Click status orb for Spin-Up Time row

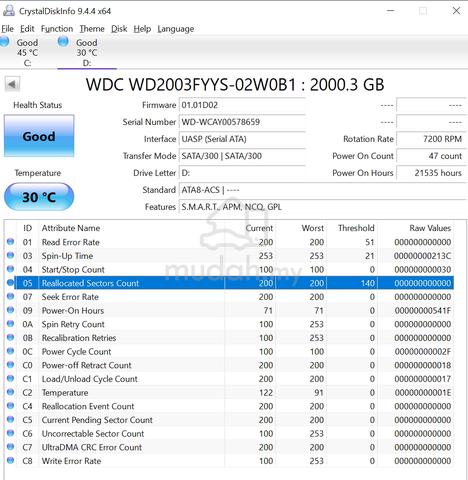tap(10, 255)
